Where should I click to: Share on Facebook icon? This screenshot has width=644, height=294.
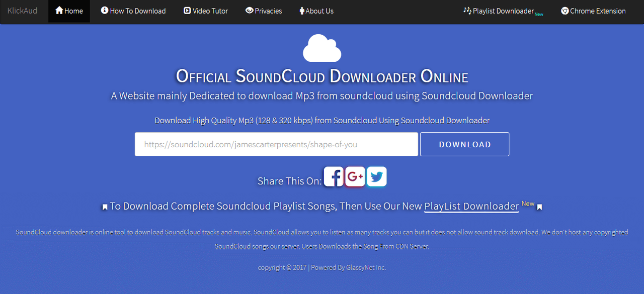tap(334, 177)
